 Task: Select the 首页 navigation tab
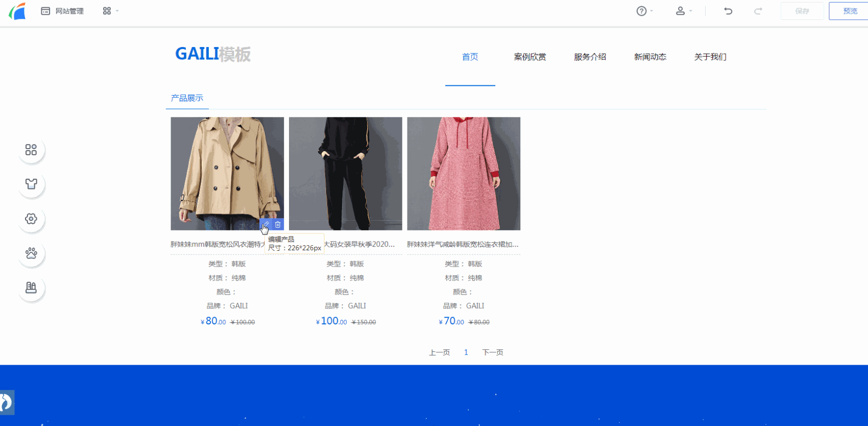click(x=470, y=57)
